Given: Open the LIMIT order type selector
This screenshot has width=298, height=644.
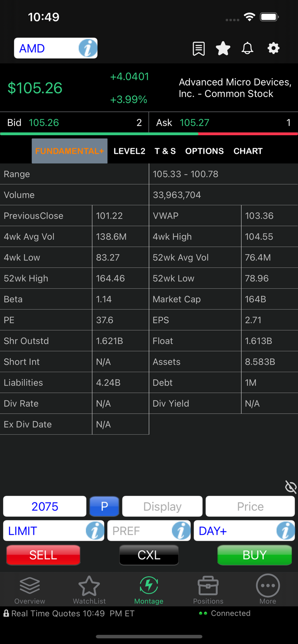Looking at the screenshot, I should 46,531.
